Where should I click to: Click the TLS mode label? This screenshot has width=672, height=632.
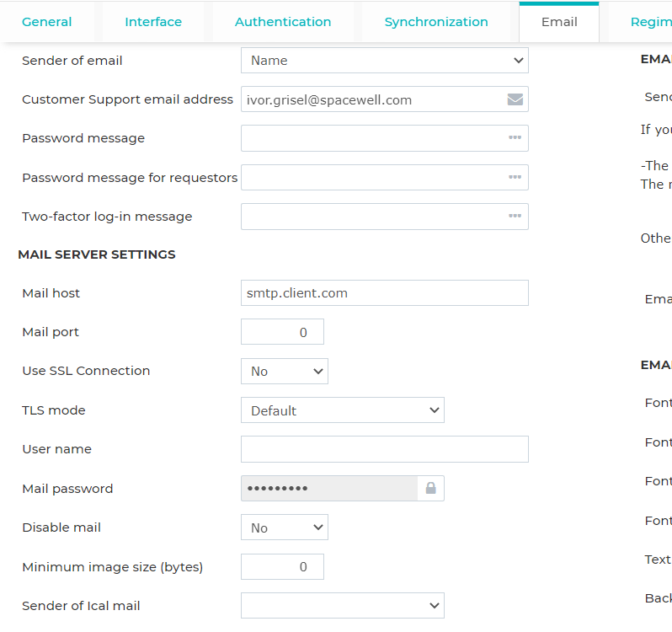coord(54,410)
